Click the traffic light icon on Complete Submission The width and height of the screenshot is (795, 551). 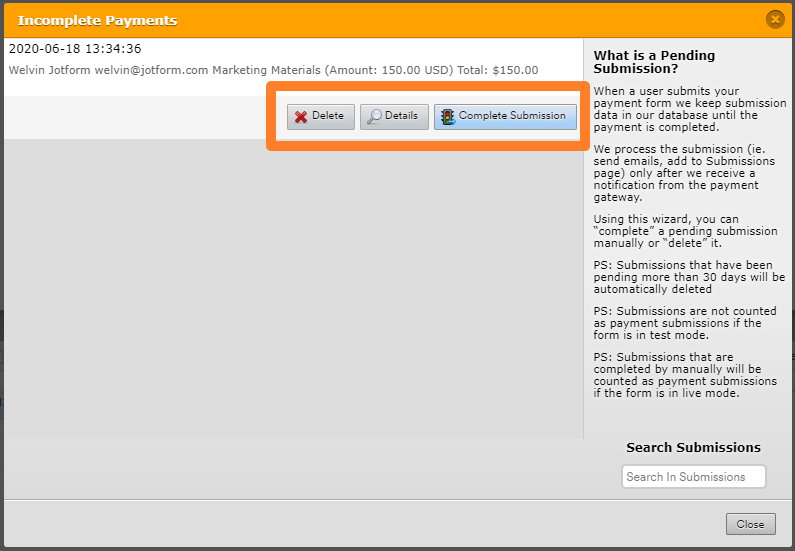click(447, 116)
